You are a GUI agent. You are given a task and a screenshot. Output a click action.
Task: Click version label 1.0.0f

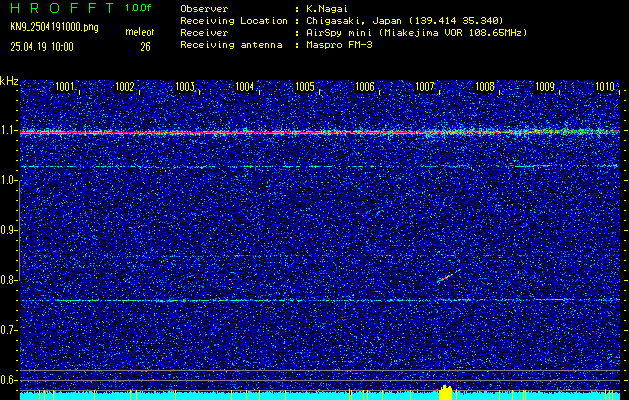138,8
